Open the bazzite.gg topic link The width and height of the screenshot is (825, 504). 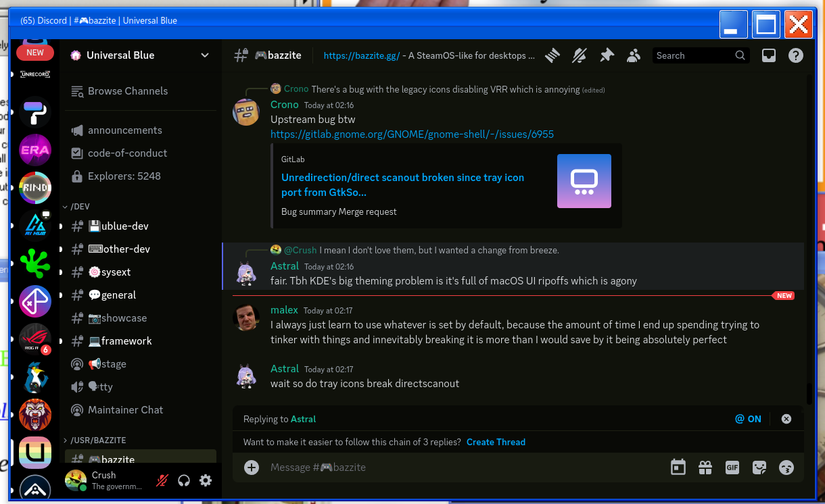point(362,55)
